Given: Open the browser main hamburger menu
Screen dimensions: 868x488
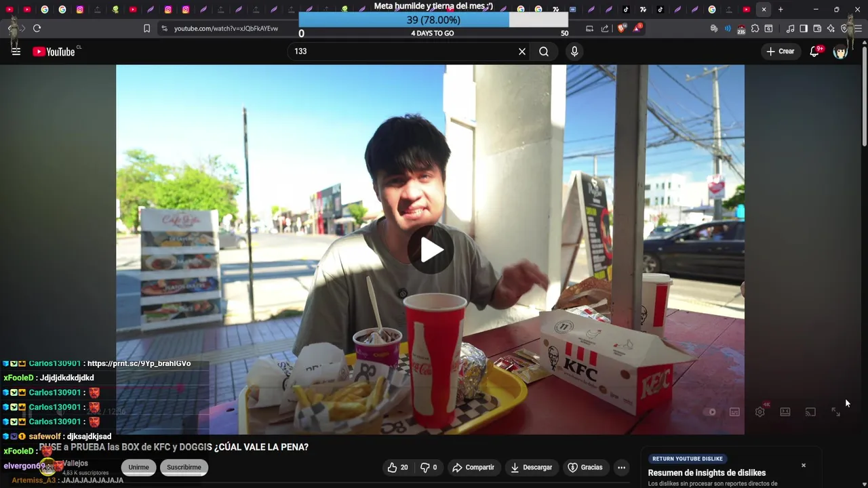Looking at the screenshot, I should point(858,28).
